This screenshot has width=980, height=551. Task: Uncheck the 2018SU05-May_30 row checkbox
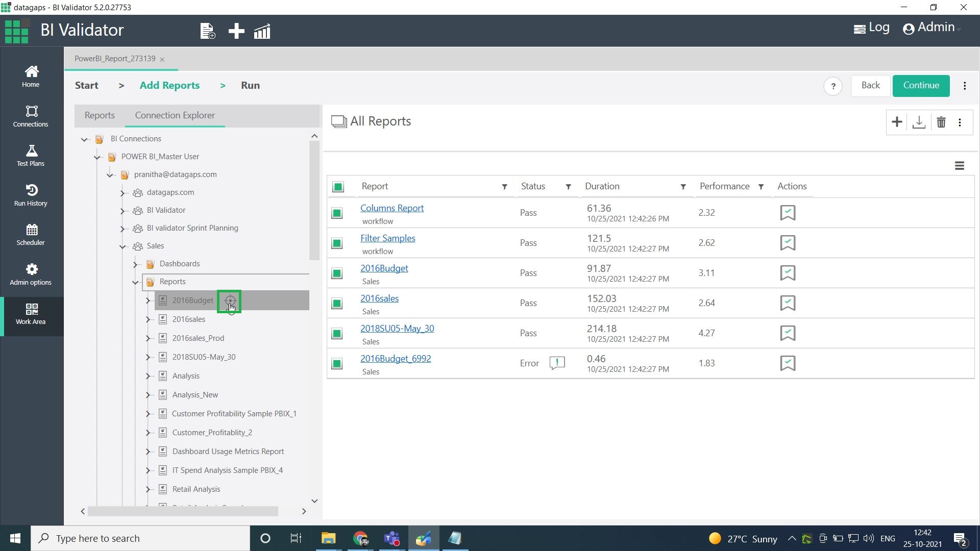tap(337, 334)
